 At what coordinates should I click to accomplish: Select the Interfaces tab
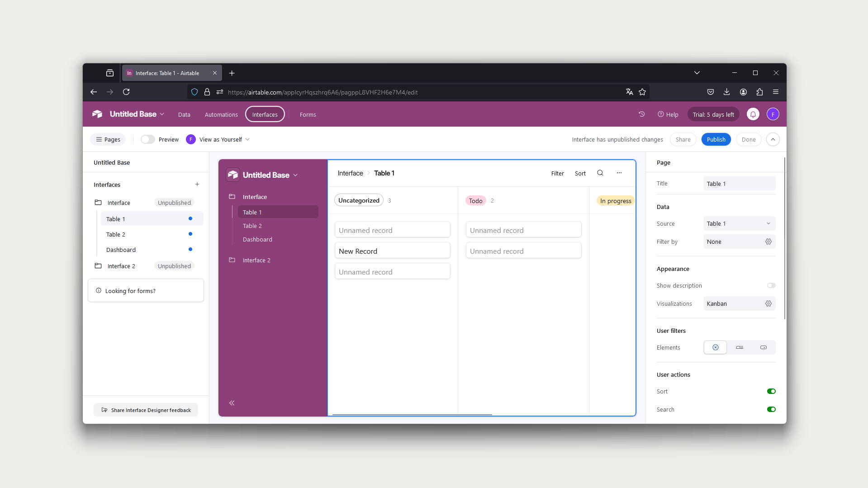tap(265, 114)
